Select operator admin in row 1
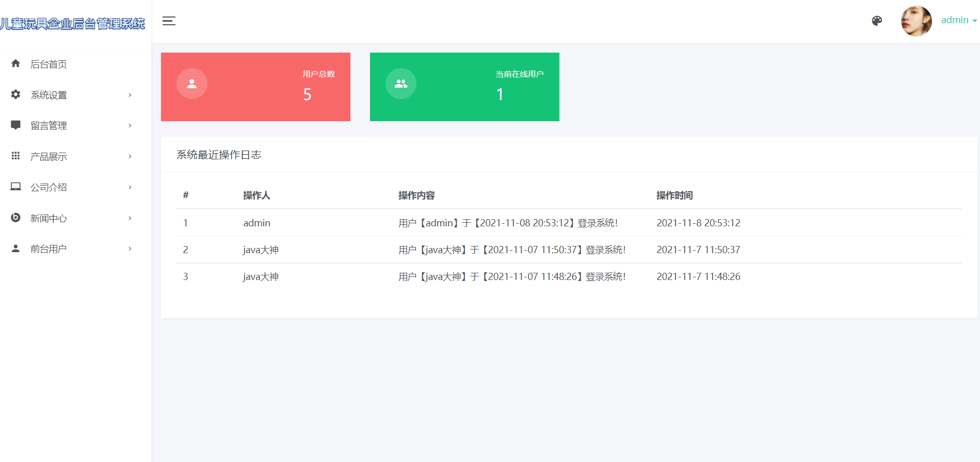980x462 pixels. [256, 223]
